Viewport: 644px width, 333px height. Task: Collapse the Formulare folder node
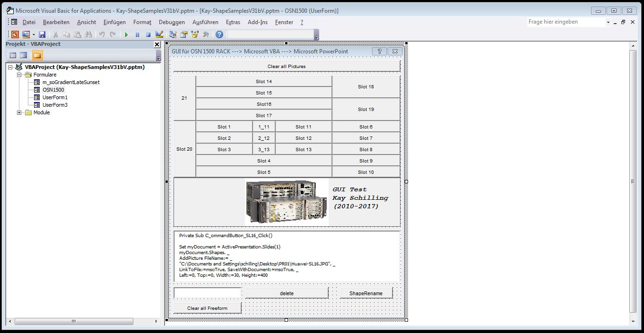(x=19, y=75)
